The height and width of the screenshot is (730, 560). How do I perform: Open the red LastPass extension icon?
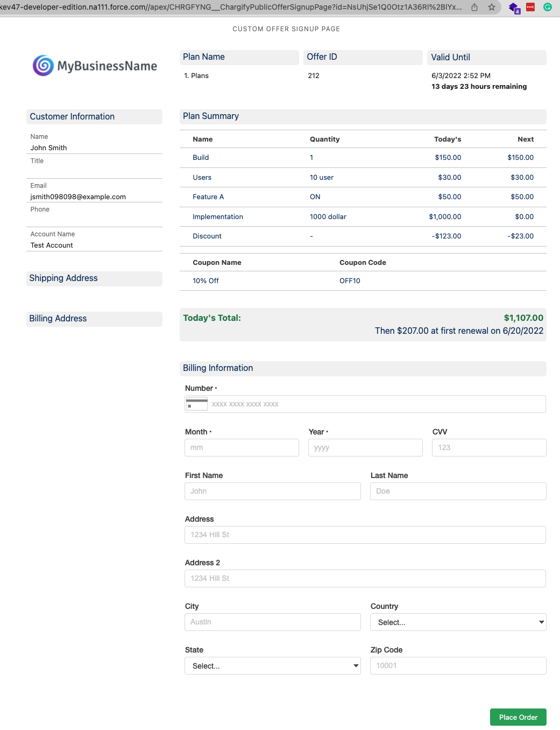tap(530, 8)
